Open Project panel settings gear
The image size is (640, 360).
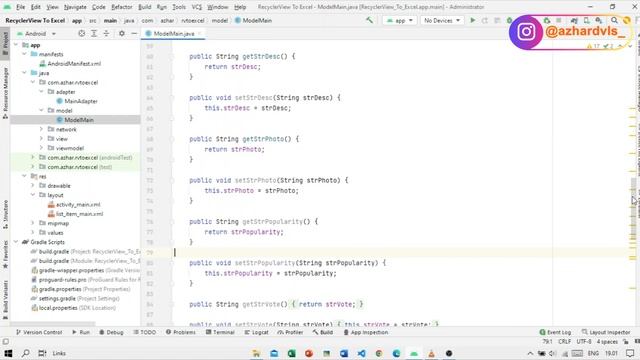point(122,33)
